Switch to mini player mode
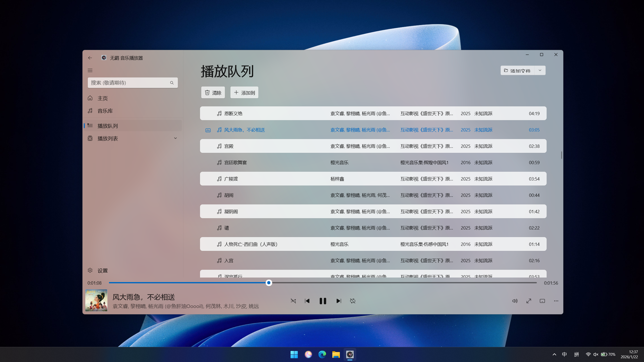644x362 pixels. pos(542,301)
